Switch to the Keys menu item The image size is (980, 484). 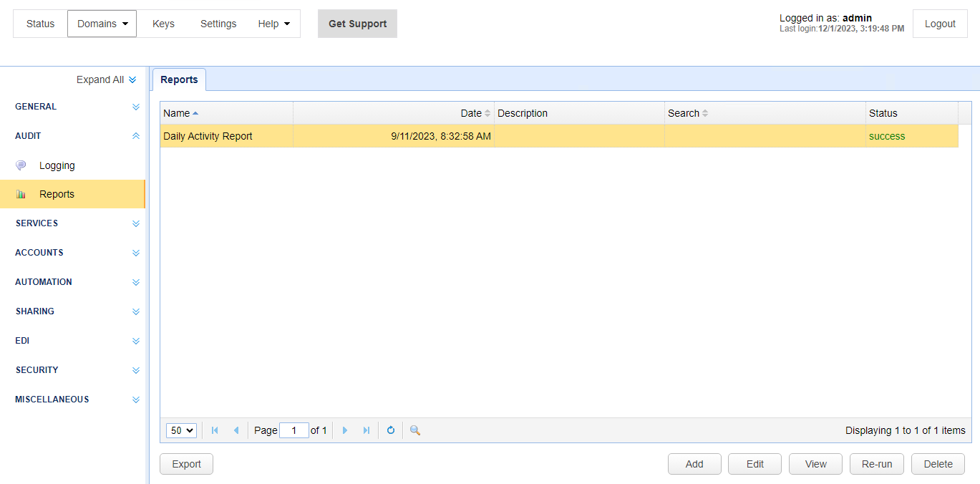click(163, 24)
